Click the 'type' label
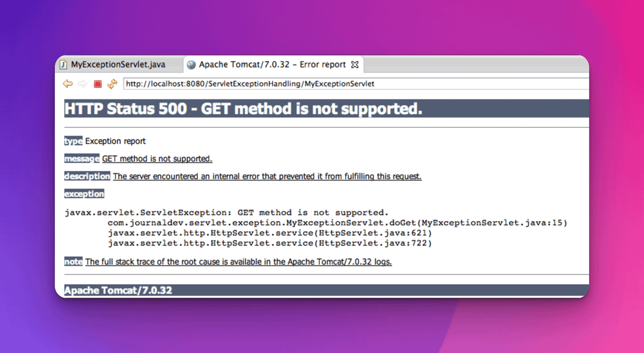644x353 pixels. 73,141
